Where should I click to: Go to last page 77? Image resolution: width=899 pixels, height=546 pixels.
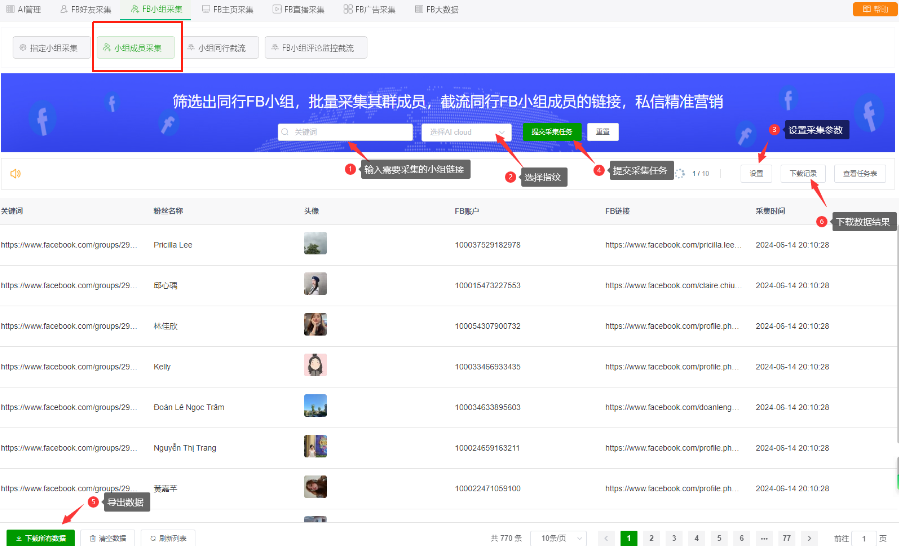click(x=787, y=538)
